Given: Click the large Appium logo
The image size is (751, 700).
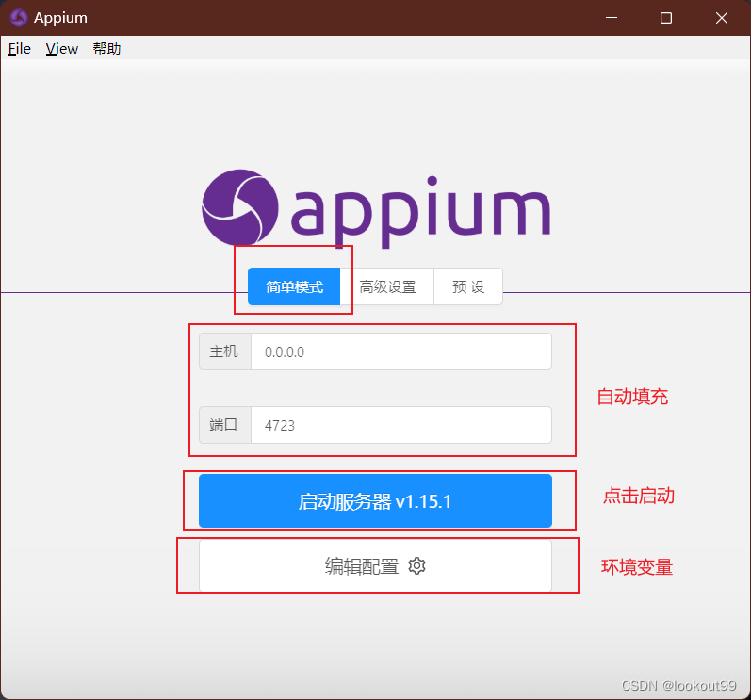Looking at the screenshot, I should 376,209.
